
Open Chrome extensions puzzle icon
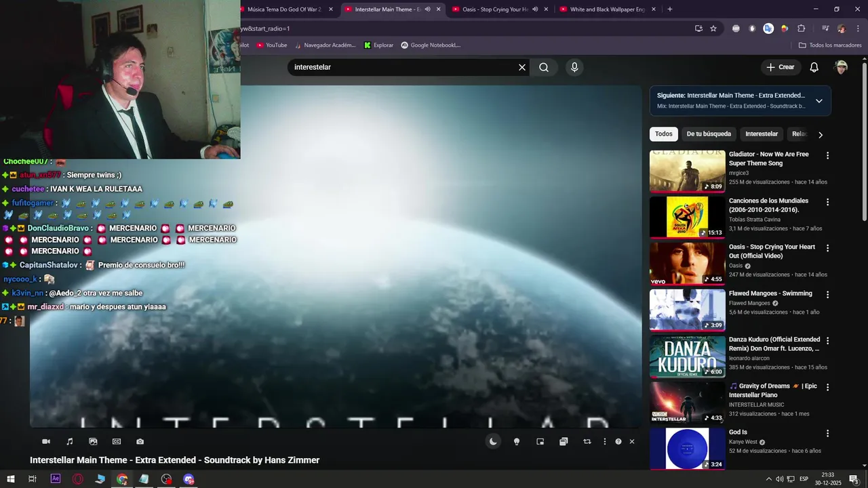(x=801, y=28)
